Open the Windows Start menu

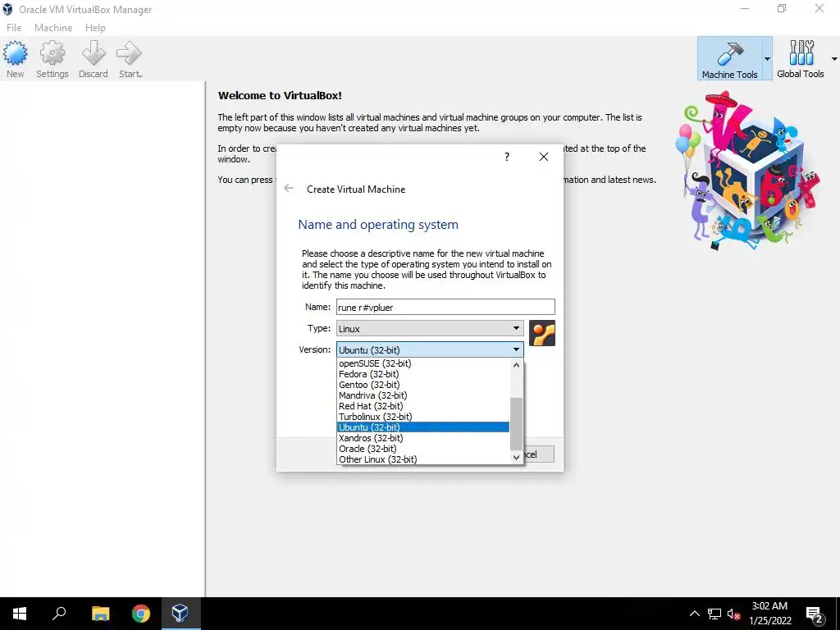click(x=20, y=614)
